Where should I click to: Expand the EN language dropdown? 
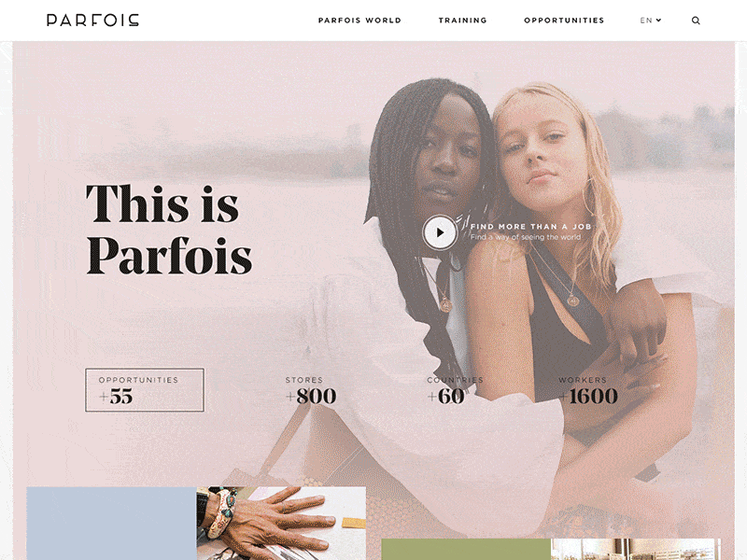coord(650,21)
